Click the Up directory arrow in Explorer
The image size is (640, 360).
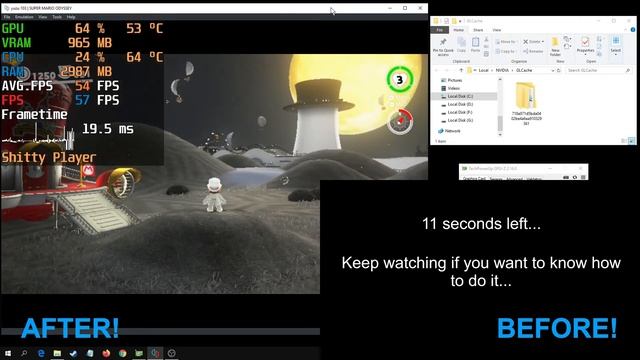(461, 71)
